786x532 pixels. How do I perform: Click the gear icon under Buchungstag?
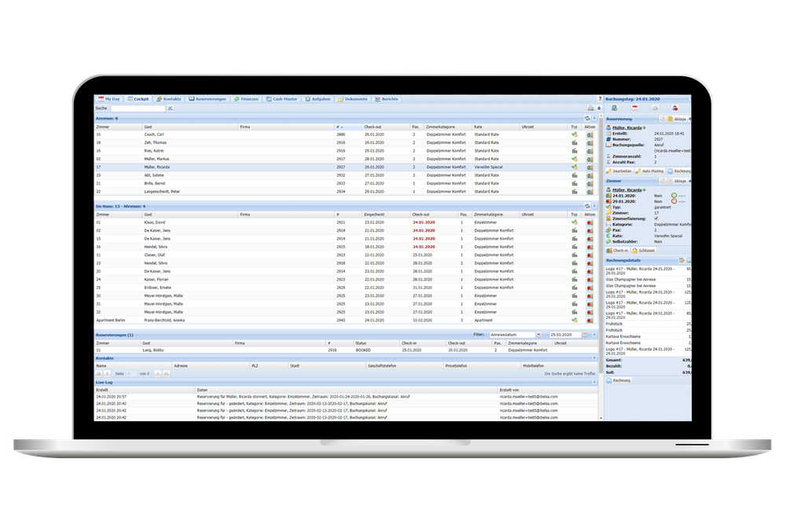[x=655, y=108]
